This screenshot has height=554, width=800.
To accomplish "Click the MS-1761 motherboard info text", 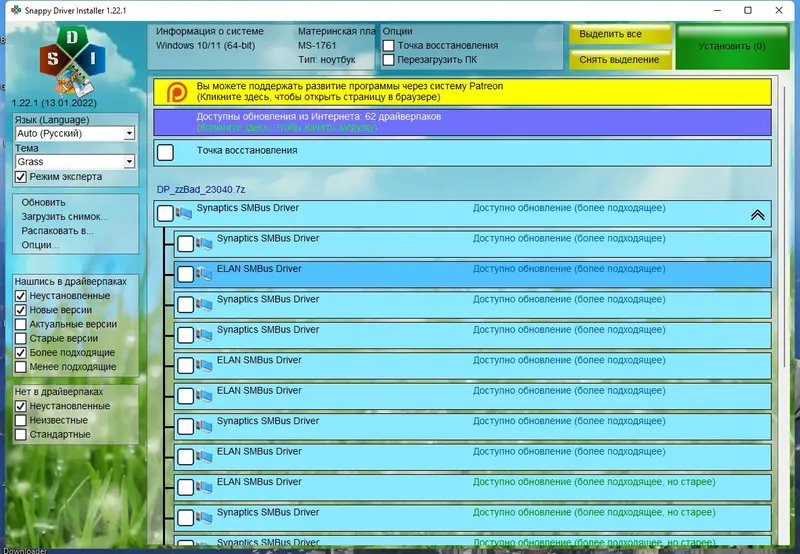I will [317, 45].
